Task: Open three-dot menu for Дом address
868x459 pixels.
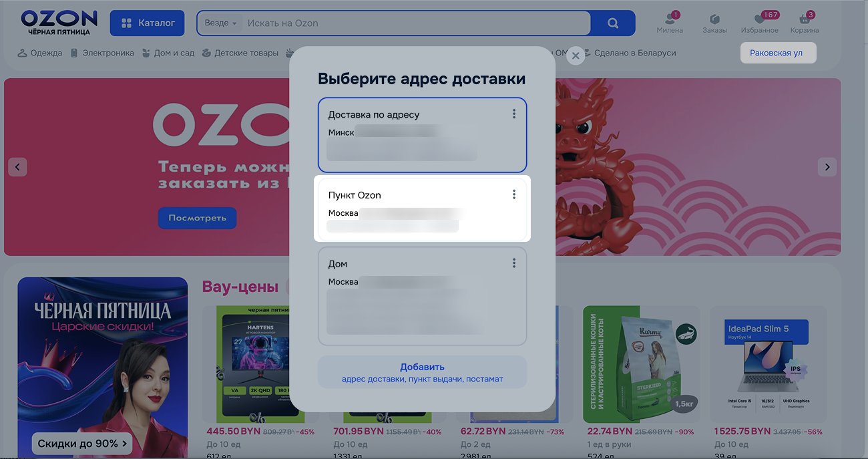Action: point(514,263)
